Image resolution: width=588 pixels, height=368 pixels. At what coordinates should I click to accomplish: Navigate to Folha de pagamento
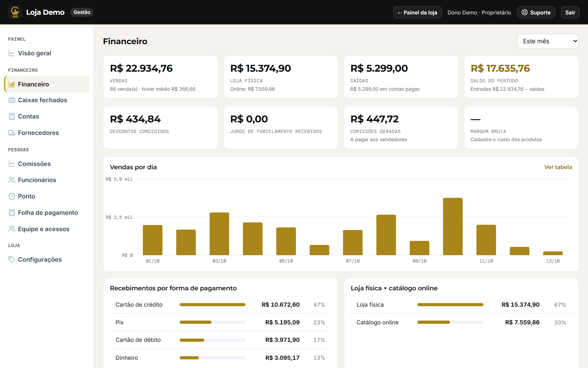click(x=47, y=213)
